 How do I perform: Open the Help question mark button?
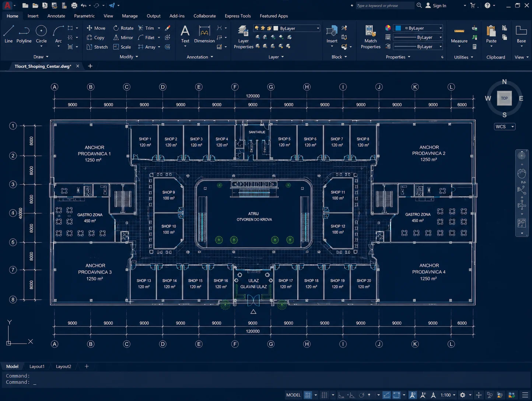point(487,6)
